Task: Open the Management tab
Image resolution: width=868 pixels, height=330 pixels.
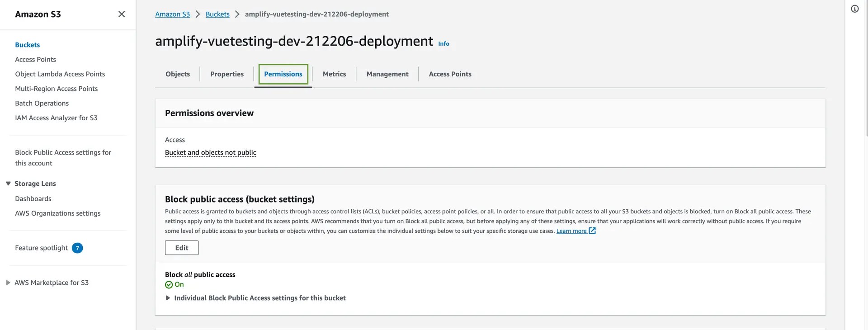Action: [387, 74]
